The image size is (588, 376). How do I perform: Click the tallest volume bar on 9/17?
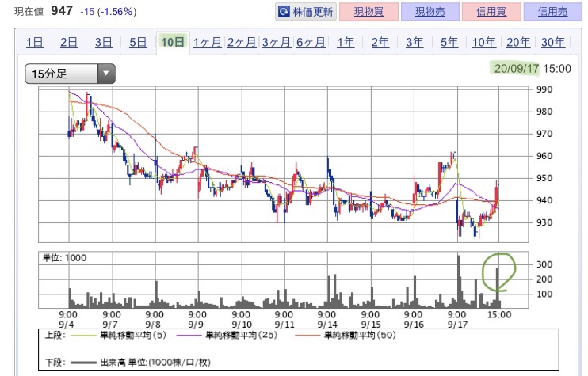(x=458, y=282)
